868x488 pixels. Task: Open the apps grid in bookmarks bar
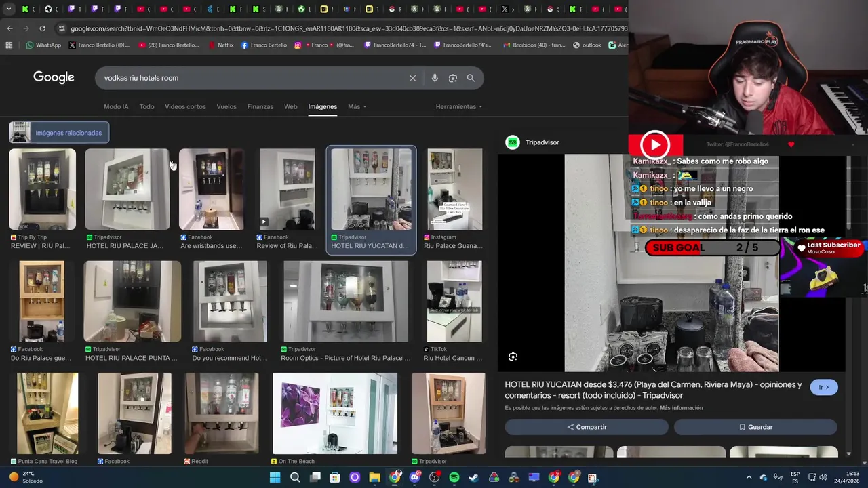pos(9,45)
